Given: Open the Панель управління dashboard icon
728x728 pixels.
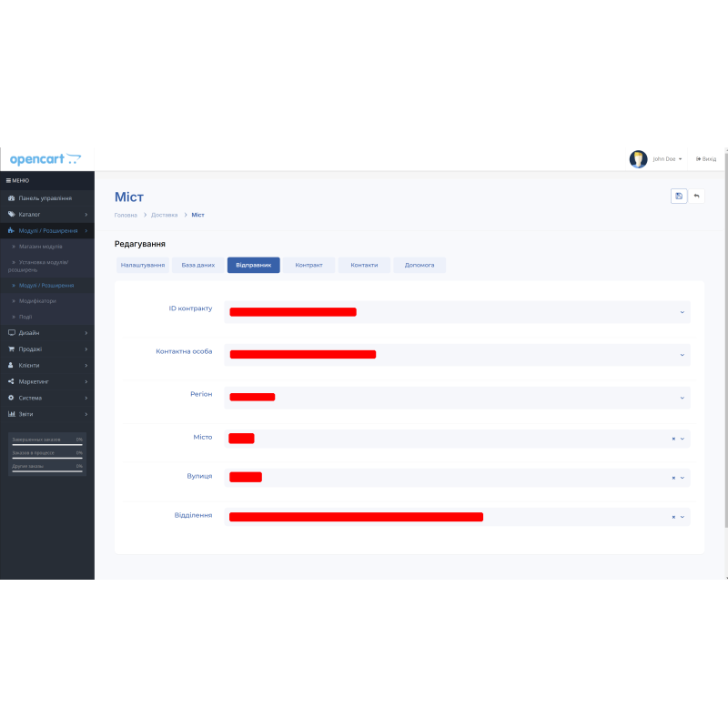Looking at the screenshot, I should [x=10, y=197].
